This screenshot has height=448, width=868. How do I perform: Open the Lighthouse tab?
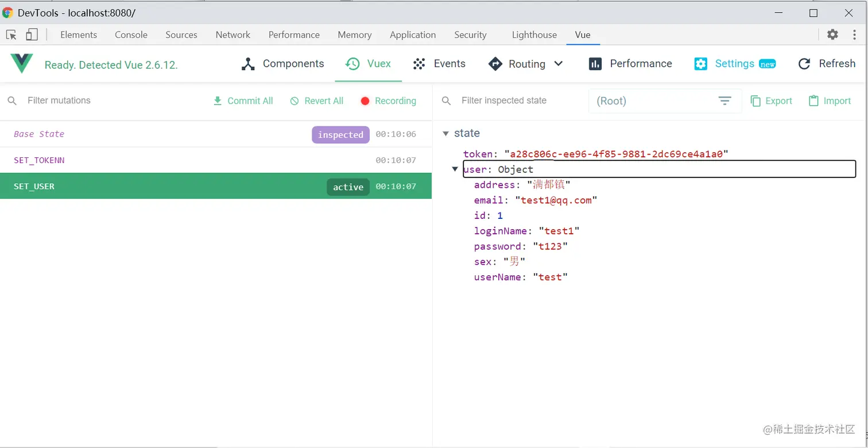point(534,34)
